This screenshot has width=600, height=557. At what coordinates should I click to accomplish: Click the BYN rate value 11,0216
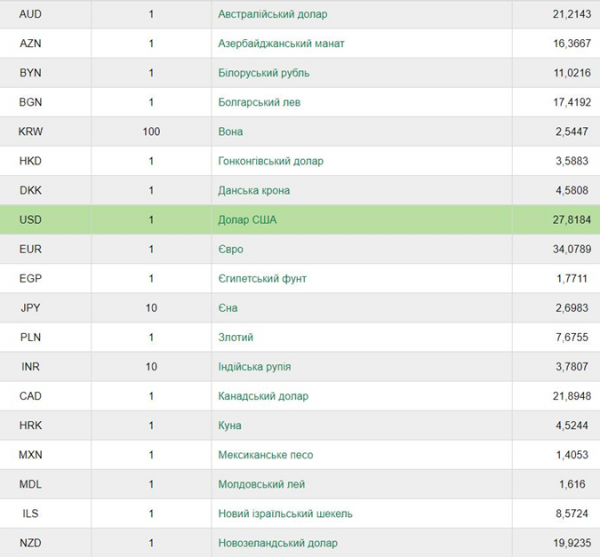572,73
